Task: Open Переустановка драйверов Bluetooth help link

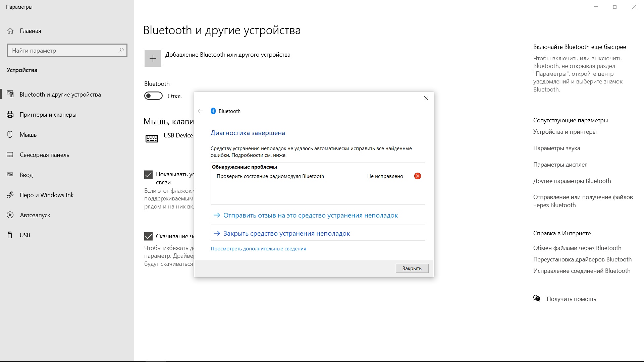Action: click(582, 259)
